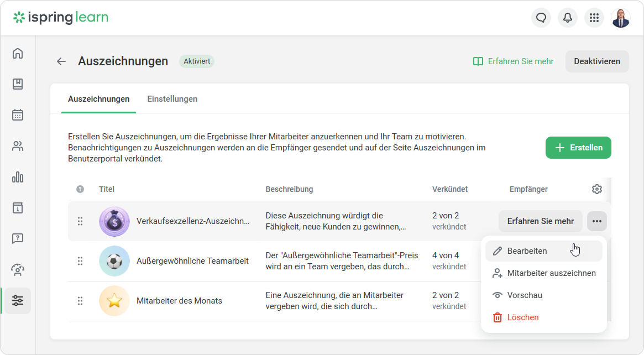Open the user profile avatar menu

coord(621,18)
